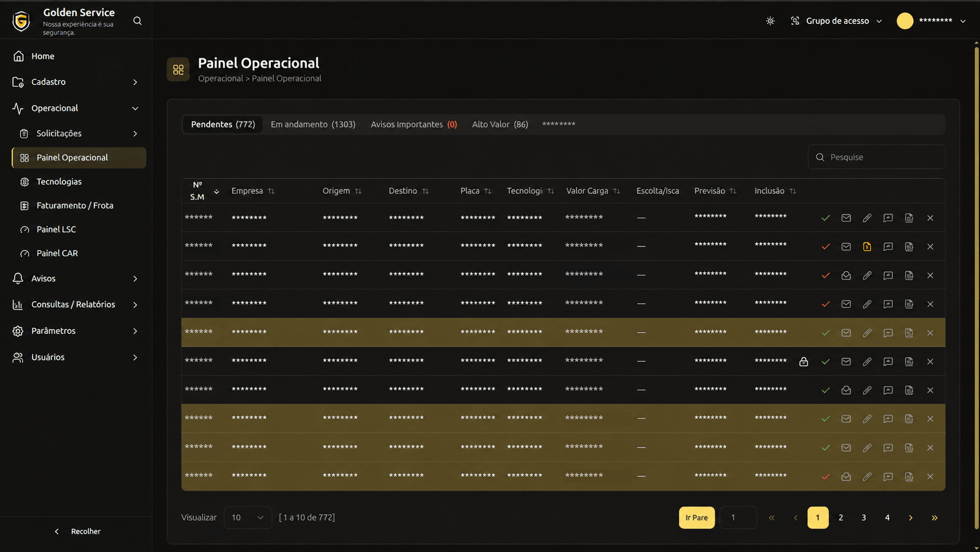The height and width of the screenshot is (552, 980).
Task: Cancel the first table row with the X icon
Action: tap(930, 218)
